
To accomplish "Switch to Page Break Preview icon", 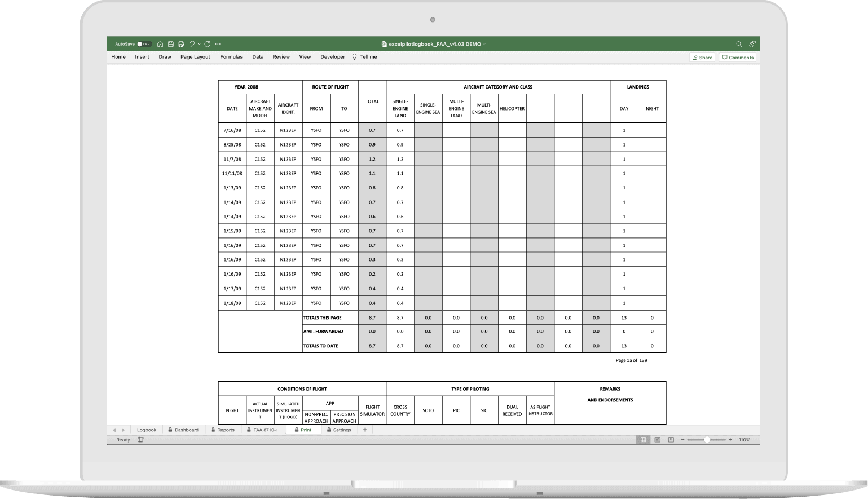I will pos(671,440).
